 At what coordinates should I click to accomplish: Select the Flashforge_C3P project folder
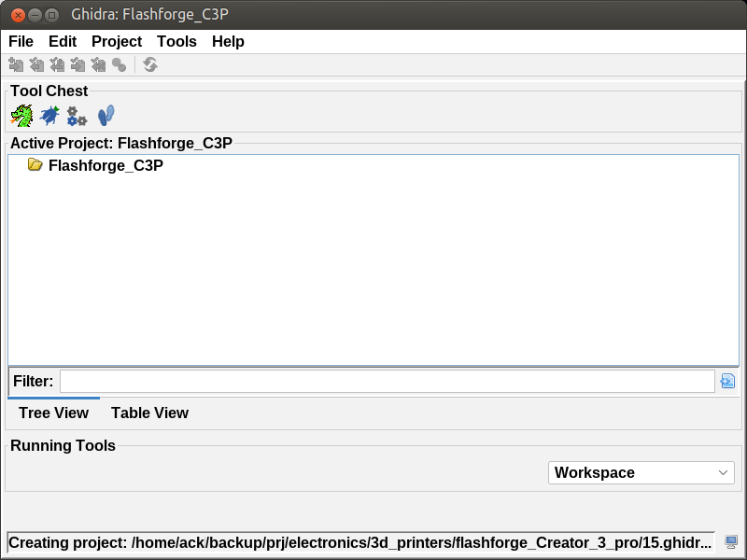point(106,165)
